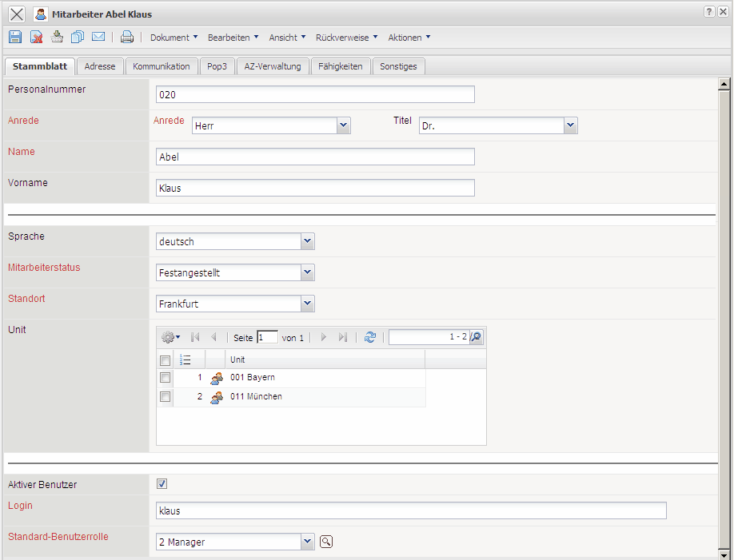Viewport: 734px width, 560px height.
Task: Expand the Standort dropdown showing Frankfurt
Action: pos(308,304)
